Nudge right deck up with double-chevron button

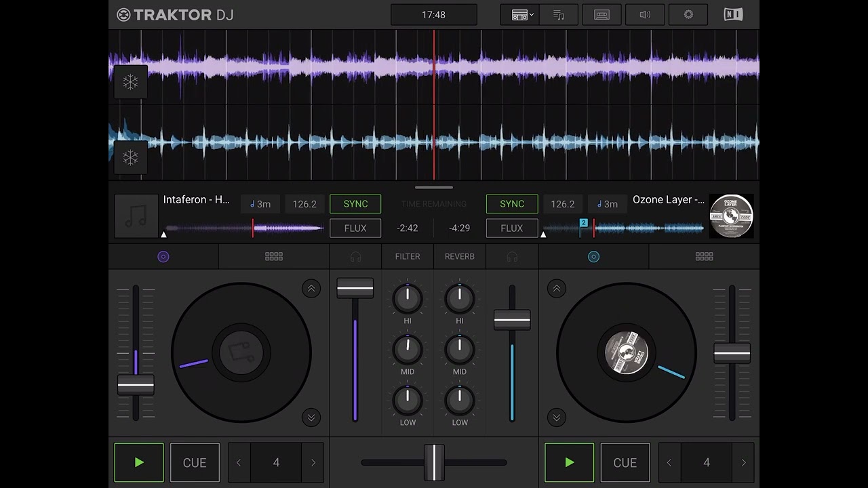coord(557,289)
